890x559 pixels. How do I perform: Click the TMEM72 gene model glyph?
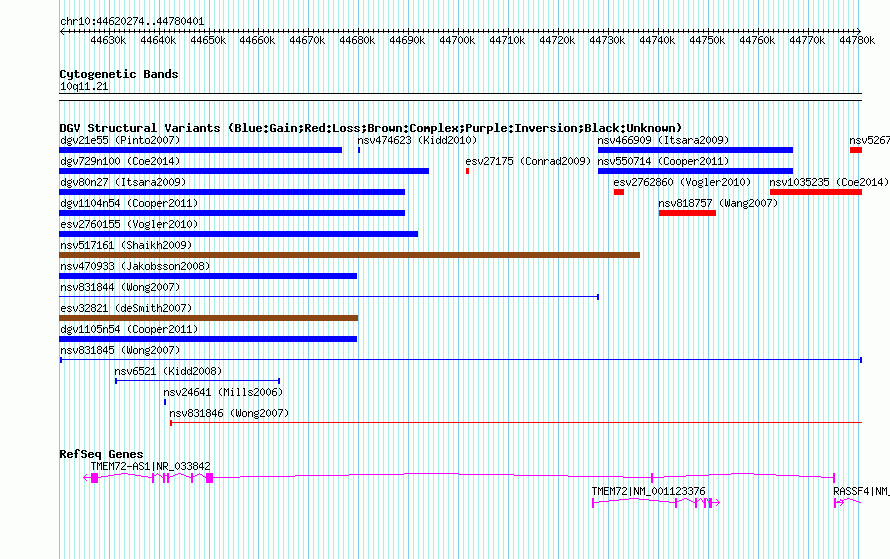pos(656,503)
